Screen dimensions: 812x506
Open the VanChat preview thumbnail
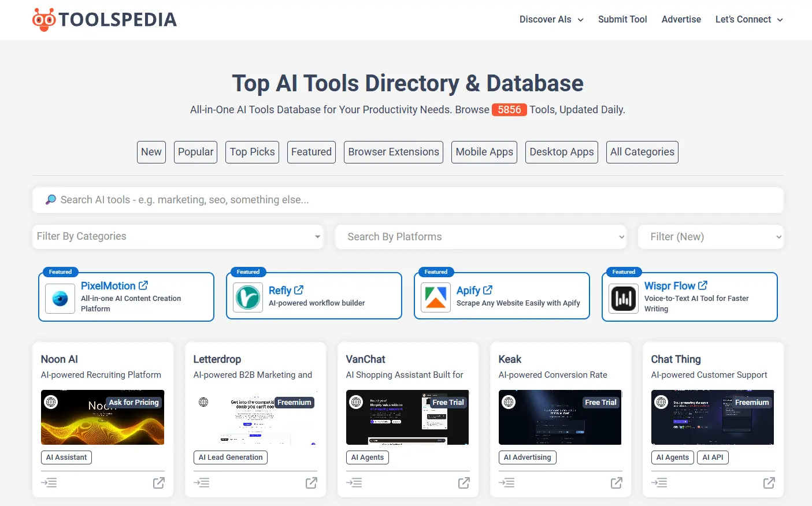(x=408, y=417)
